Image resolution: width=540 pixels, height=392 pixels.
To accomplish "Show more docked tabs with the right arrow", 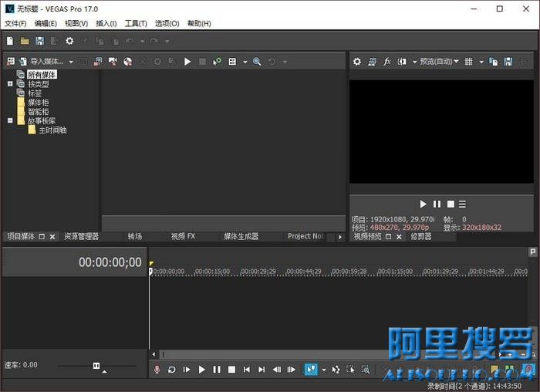I will point(340,237).
